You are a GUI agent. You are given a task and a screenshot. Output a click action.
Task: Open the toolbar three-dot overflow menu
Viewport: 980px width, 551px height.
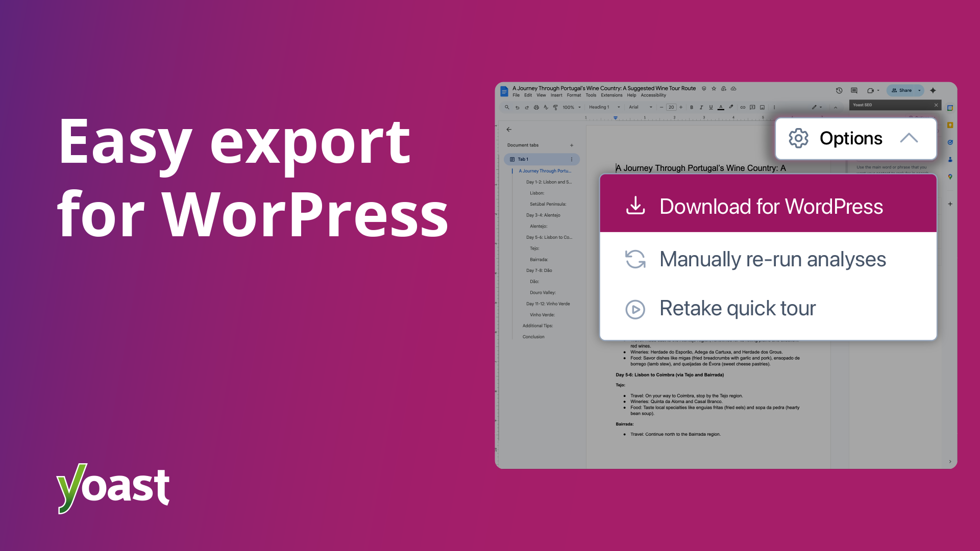point(774,107)
